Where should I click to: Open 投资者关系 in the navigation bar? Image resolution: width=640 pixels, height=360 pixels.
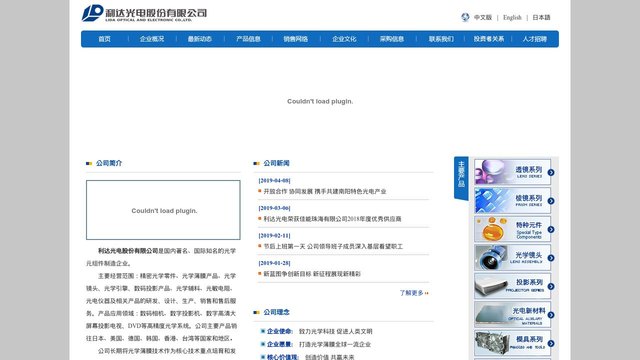[x=489, y=39]
